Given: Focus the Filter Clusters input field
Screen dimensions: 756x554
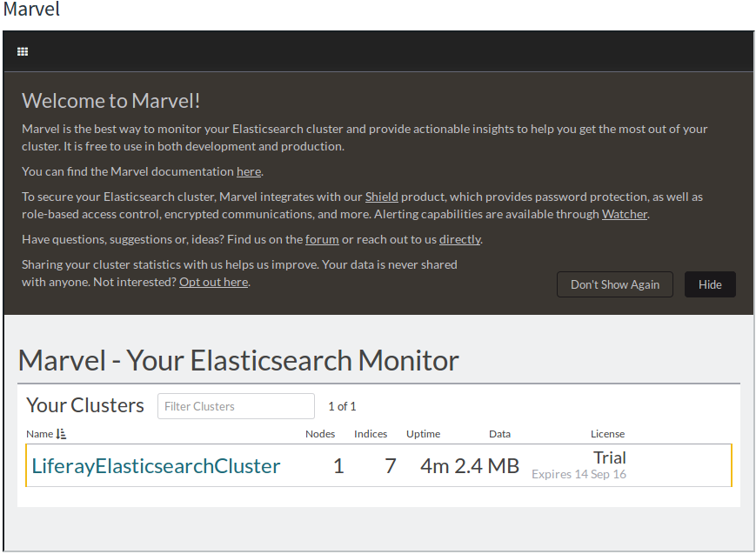Looking at the screenshot, I should [236, 406].
